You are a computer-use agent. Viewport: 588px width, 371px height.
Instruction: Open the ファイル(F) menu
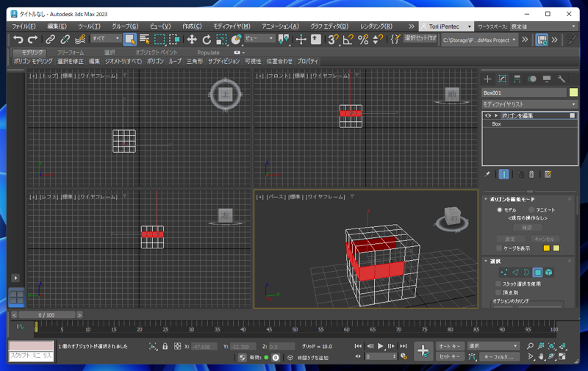tap(24, 26)
